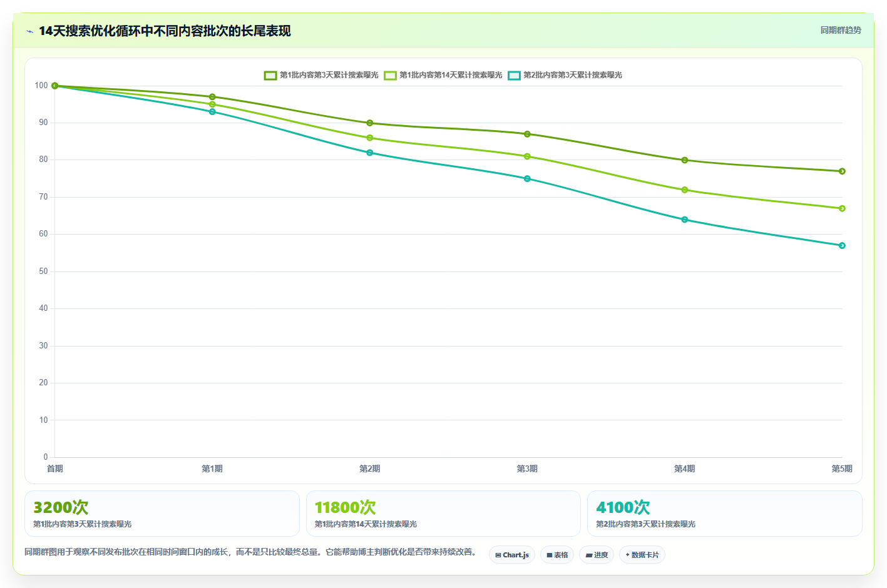Click the light green data point at 第3期
This screenshot has height=588, width=887.
(x=527, y=156)
